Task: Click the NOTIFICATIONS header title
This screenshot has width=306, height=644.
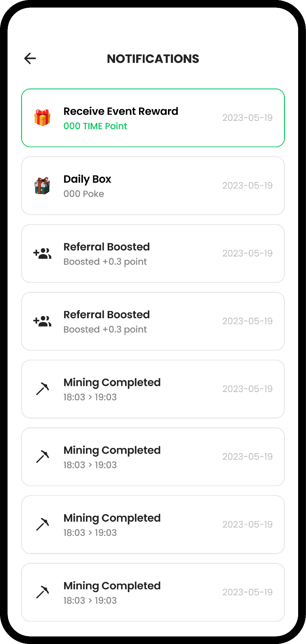Action: [x=153, y=59]
